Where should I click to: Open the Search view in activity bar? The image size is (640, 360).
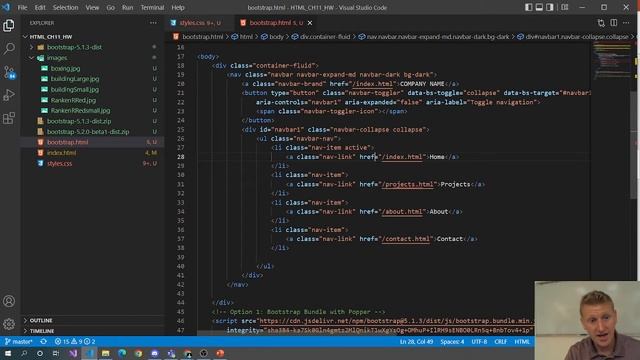point(9,49)
